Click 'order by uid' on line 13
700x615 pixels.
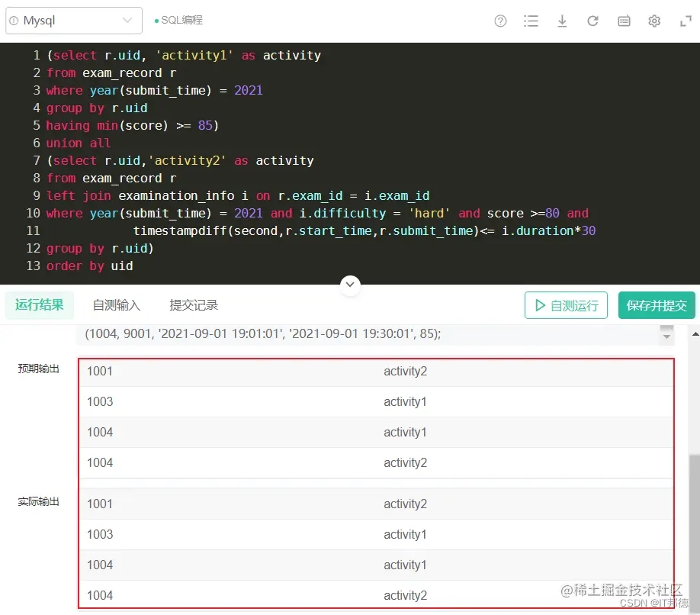[x=90, y=266]
